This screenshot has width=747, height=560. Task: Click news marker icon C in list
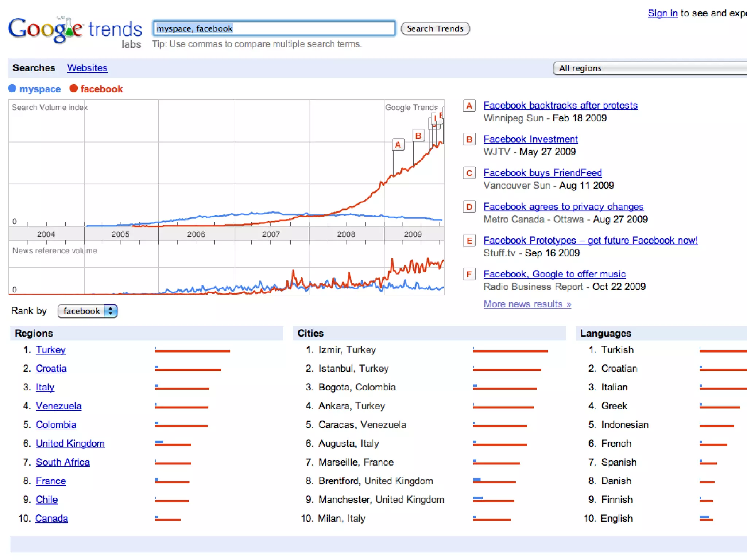(469, 173)
